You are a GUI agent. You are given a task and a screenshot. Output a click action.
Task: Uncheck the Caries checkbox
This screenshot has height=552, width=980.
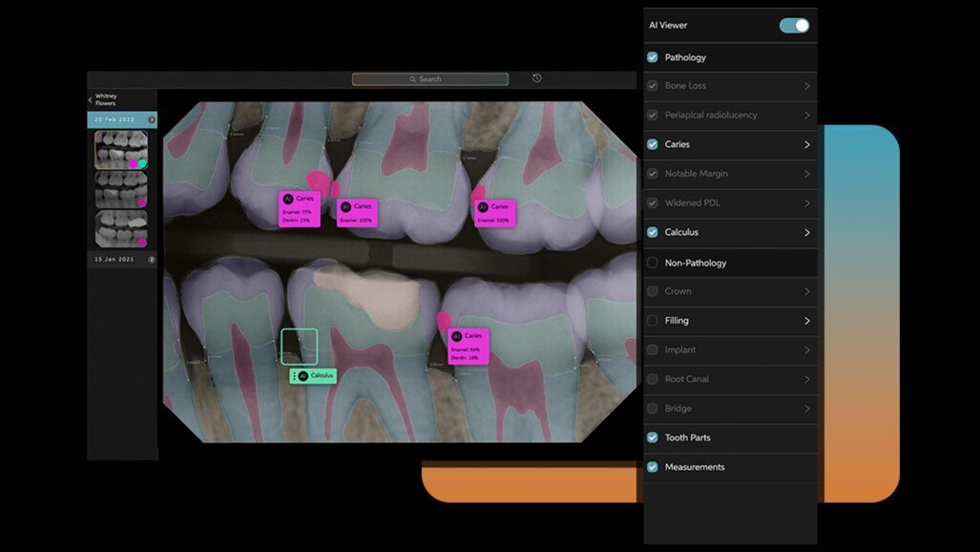click(652, 144)
